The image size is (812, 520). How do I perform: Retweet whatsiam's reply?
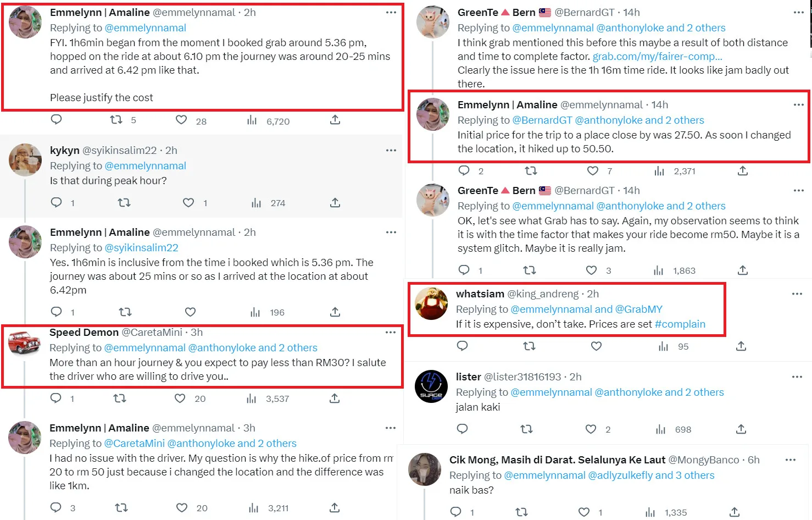tap(529, 346)
